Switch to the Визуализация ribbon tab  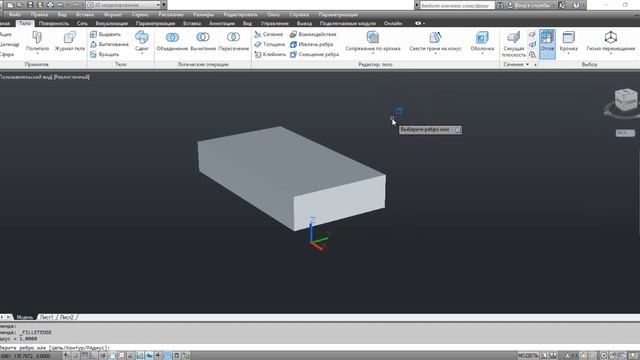click(x=111, y=23)
